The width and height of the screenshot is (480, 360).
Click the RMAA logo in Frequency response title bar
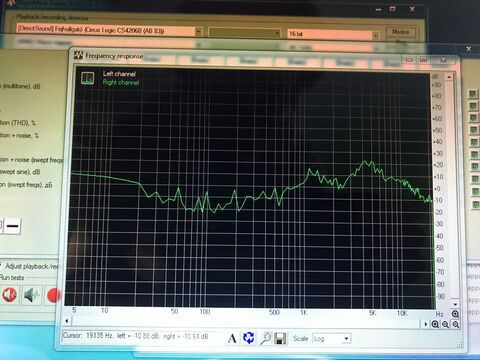click(78, 55)
